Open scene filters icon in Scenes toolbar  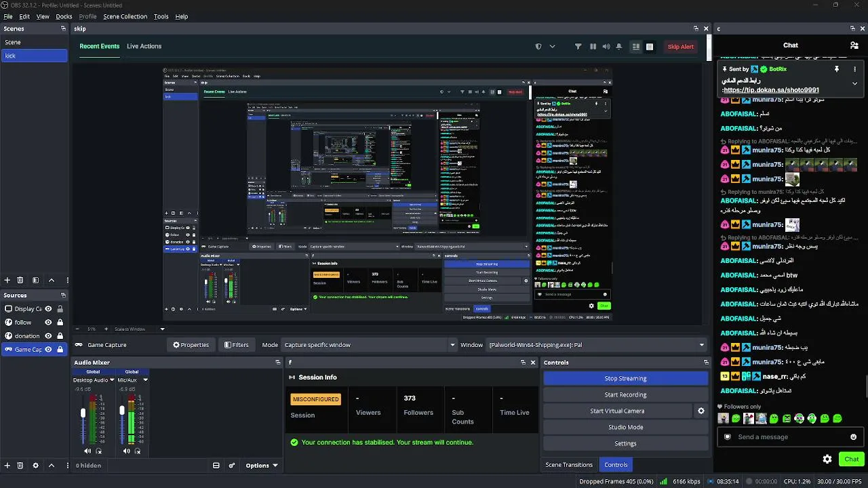(36, 280)
